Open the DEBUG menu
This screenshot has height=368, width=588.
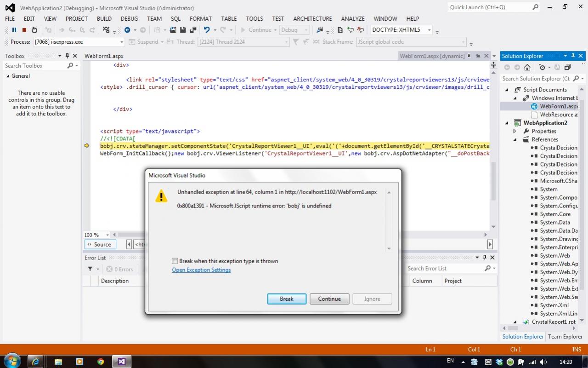(129, 18)
